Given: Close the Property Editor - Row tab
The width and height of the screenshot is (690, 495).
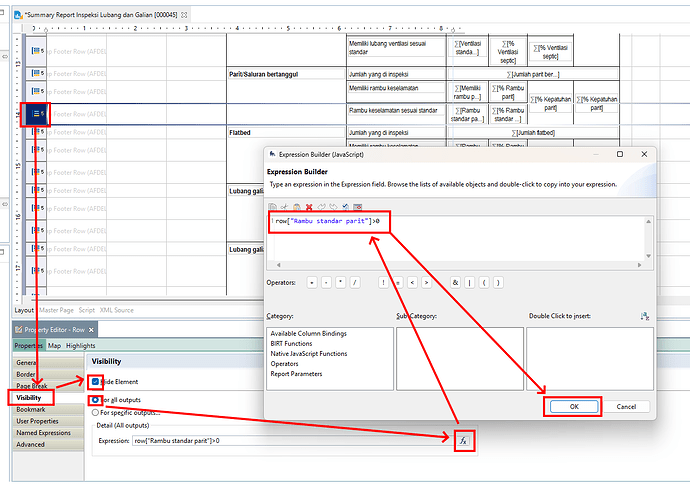Looking at the screenshot, I should pyautogui.click(x=91, y=330).
